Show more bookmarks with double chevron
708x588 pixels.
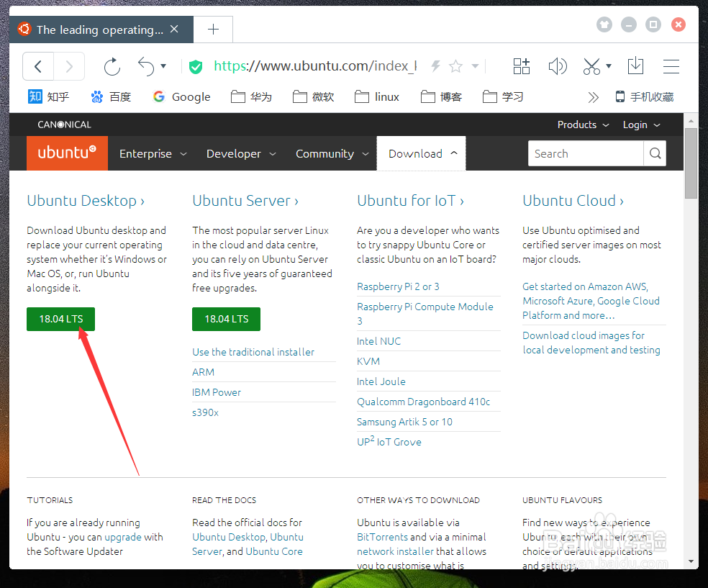pos(594,97)
